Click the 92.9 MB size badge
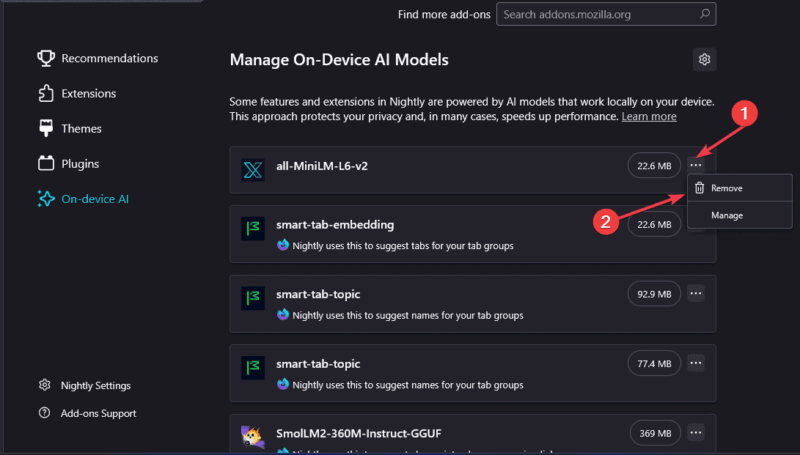This screenshot has width=800, height=455. [x=654, y=294]
